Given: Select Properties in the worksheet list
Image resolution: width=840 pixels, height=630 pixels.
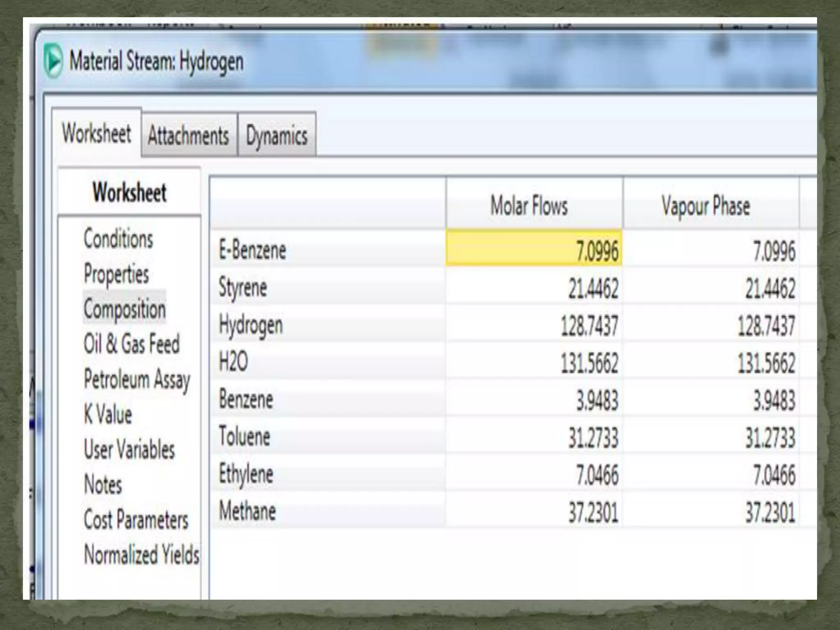Looking at the screenshot, I should pyautogui.click(x=116, y=274).
